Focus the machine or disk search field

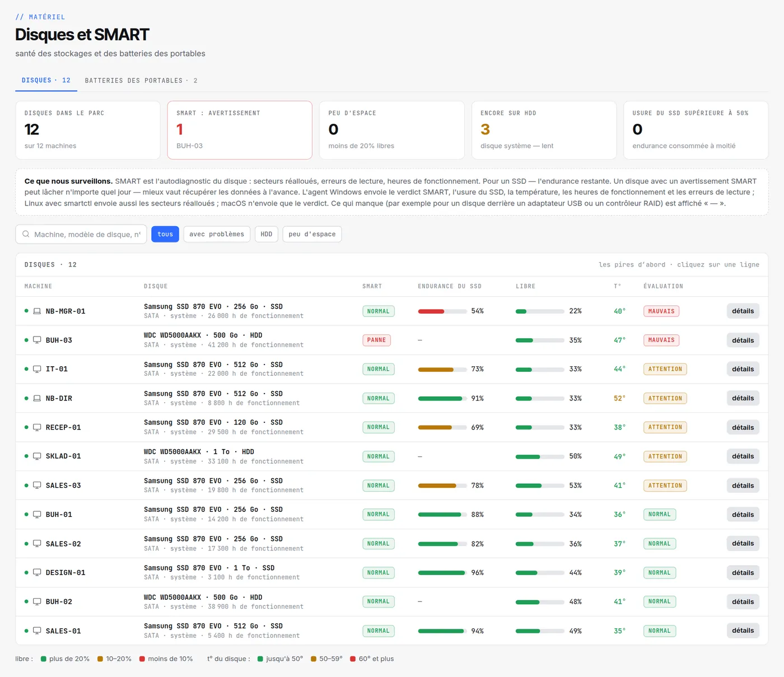81,234
